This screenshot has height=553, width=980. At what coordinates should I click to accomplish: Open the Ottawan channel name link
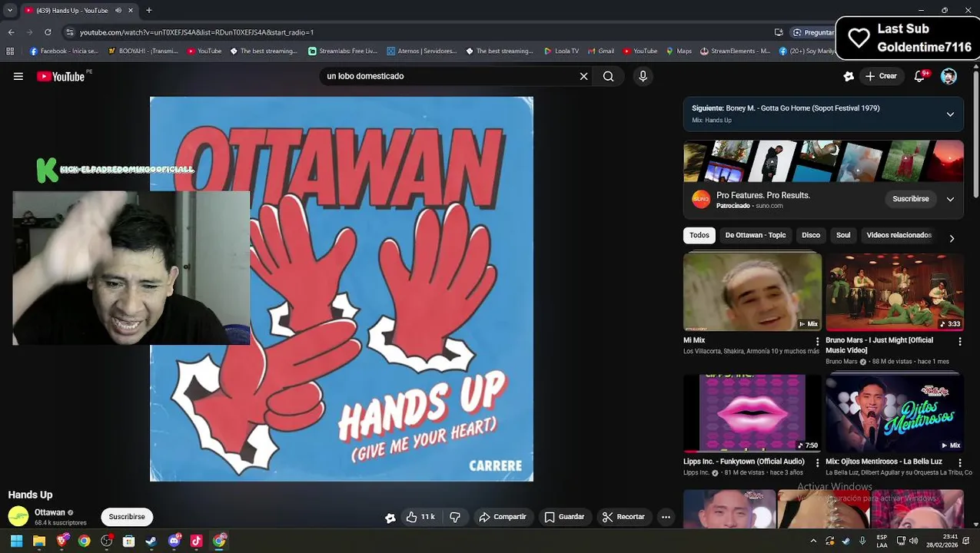point(50,512)
